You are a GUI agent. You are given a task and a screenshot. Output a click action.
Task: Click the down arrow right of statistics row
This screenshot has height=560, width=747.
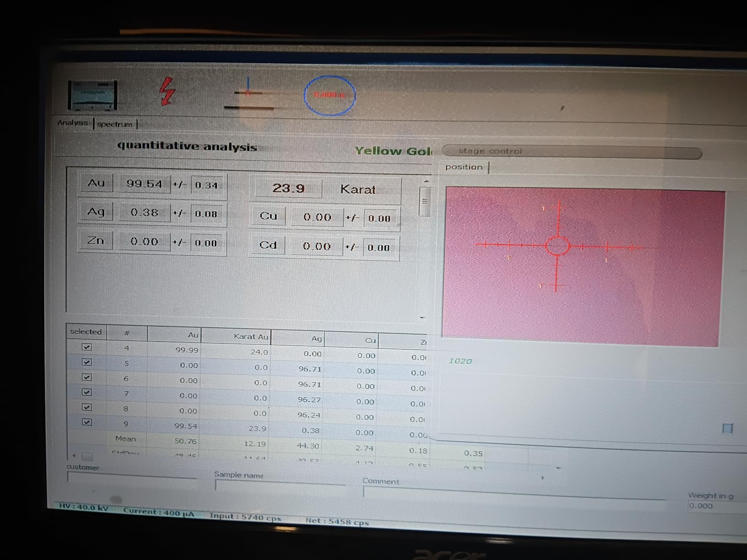click(x=558, y=468)
